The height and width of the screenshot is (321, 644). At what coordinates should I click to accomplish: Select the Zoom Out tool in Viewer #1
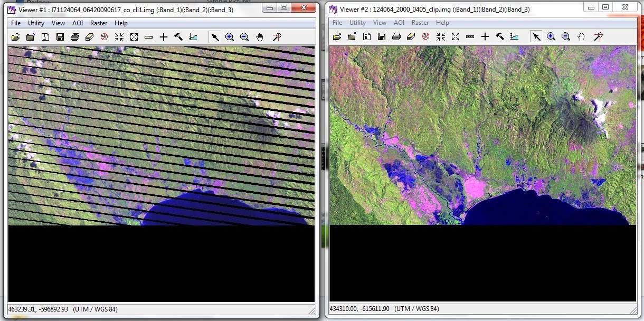[x=244, y=37]
